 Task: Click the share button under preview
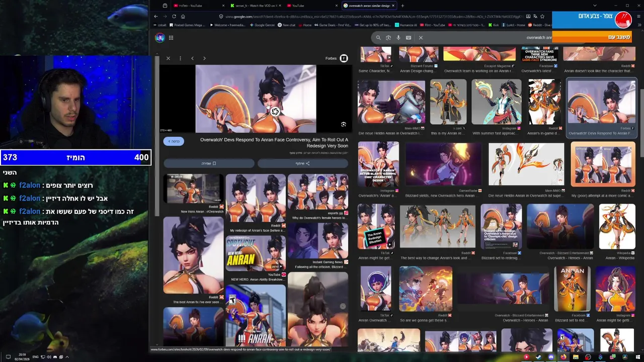point(302,163)
